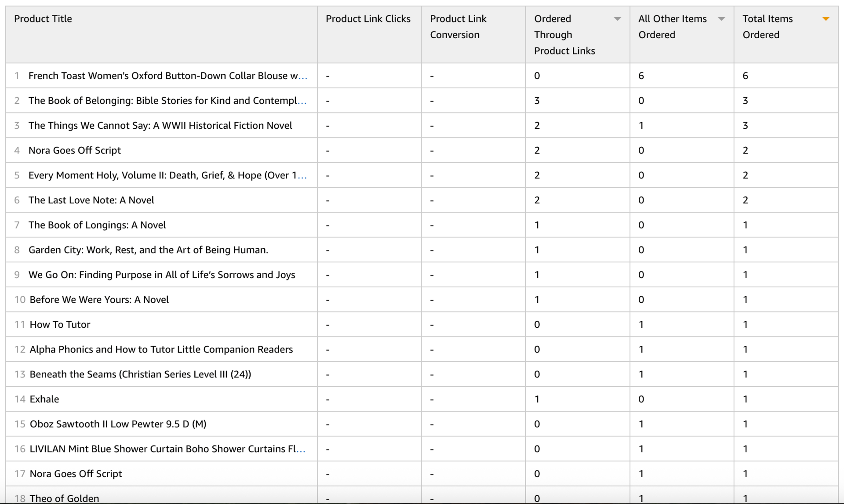
Task: Select the Exhale product title
Action: (44, 399)
